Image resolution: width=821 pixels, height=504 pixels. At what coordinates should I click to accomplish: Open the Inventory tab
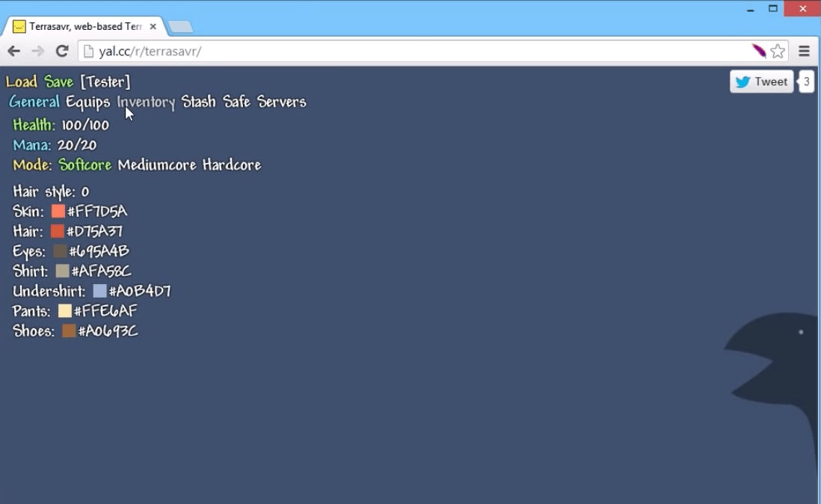(146, 102)
